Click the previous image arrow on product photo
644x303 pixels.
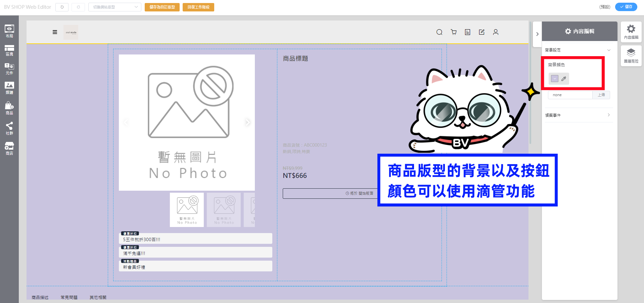click(x=126, y=122)
